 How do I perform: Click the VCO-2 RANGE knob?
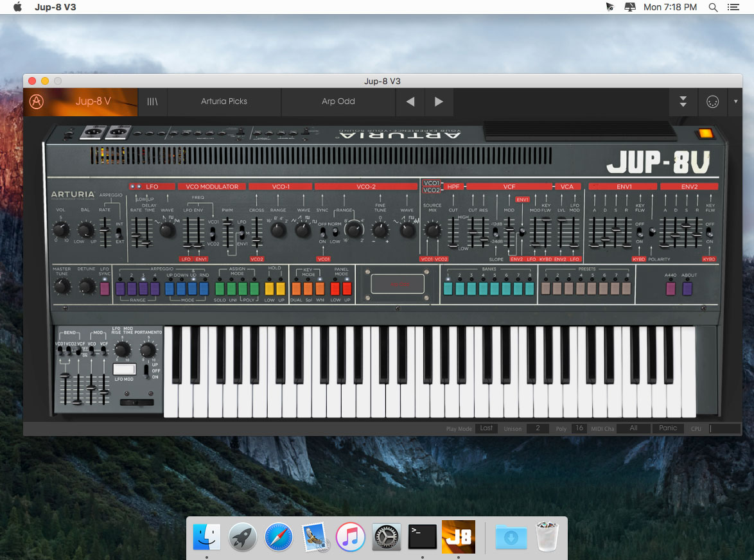tap(354, 231)
